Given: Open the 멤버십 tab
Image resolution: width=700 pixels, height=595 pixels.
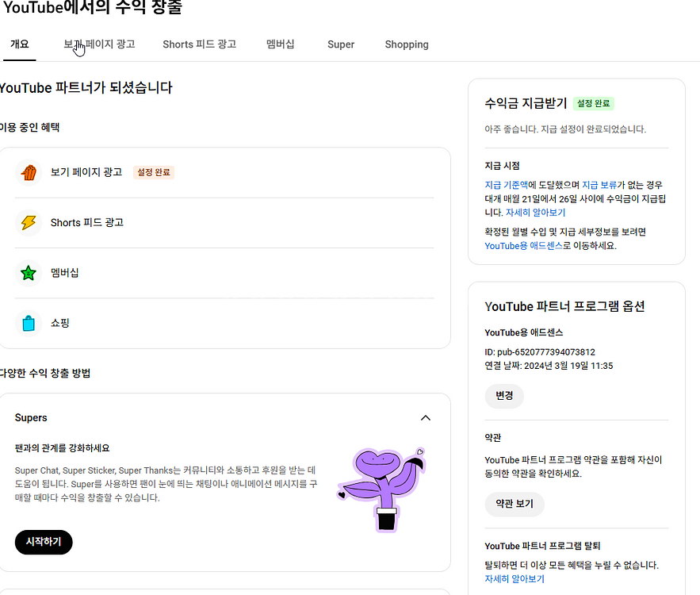Looking at the screenshot, I should [281, 44].
